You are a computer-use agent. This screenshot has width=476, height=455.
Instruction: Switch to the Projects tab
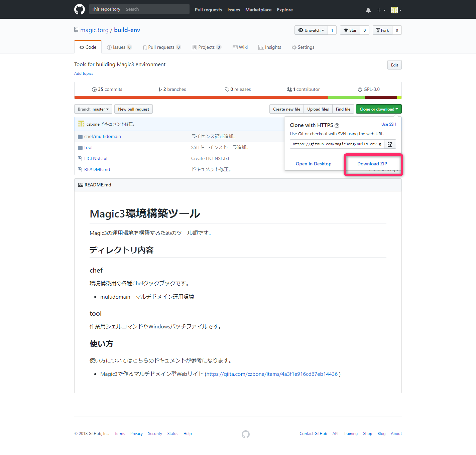[207, 47]
